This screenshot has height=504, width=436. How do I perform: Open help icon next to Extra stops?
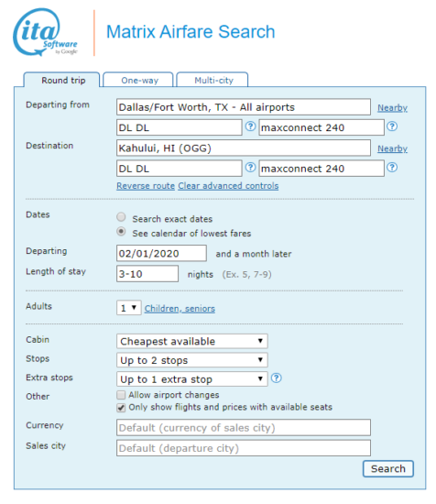[x=277, y=378]
